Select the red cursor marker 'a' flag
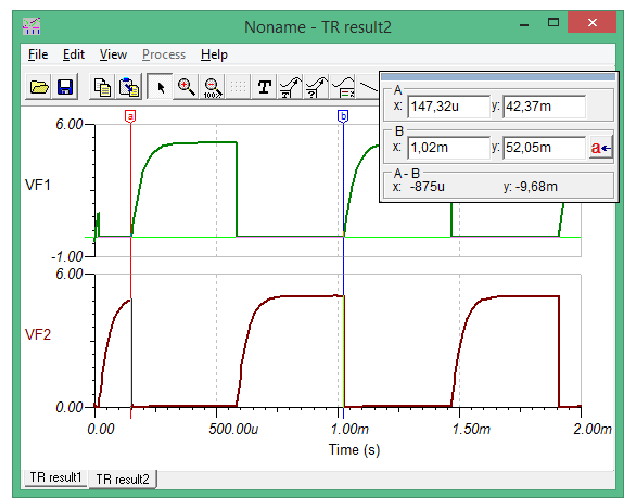 130,117
